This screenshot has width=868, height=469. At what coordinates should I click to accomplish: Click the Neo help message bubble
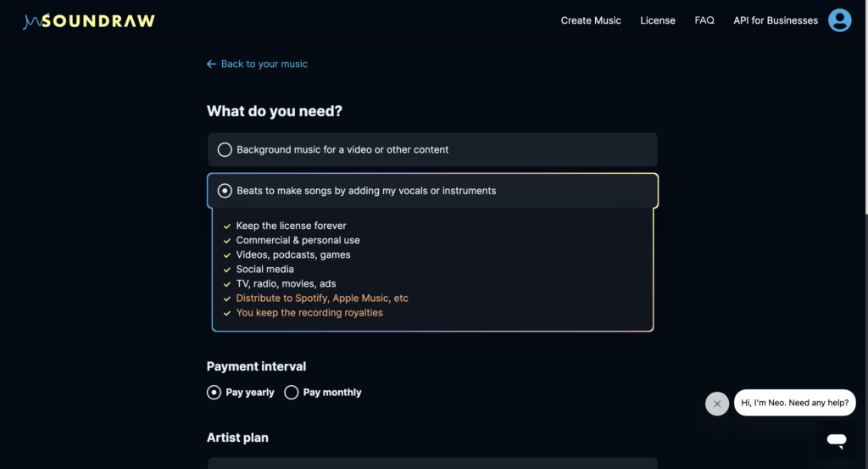point(794,403)
